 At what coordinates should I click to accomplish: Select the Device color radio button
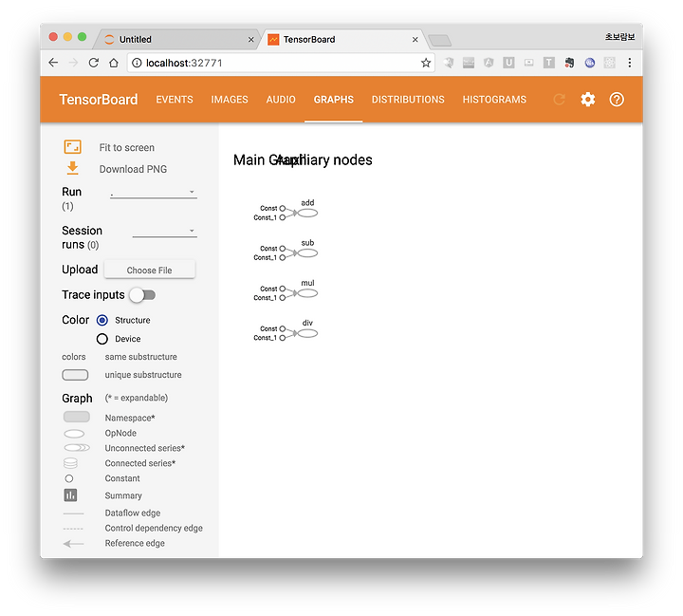[102, 339]
